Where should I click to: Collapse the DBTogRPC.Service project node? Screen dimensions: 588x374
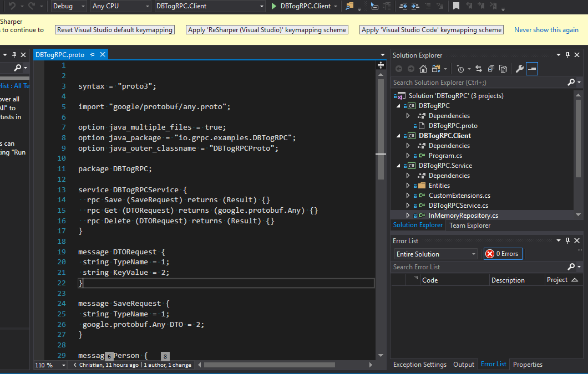tap(398, 166)
